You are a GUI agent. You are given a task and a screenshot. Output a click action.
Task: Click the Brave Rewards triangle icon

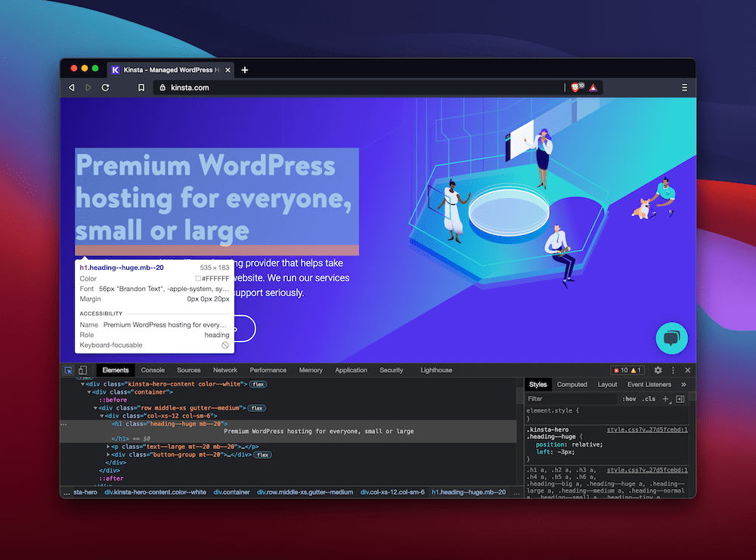click(593, 88)
